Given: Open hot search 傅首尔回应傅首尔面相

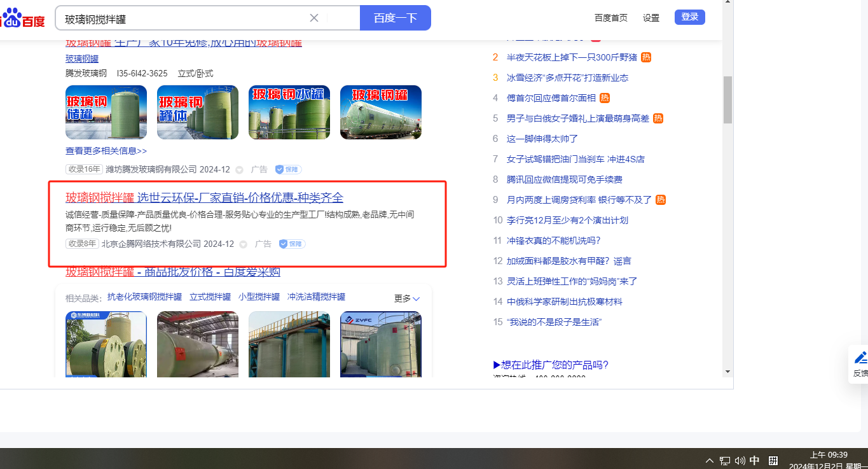Looking at the screenshot, I should click(x=551, y=98).
